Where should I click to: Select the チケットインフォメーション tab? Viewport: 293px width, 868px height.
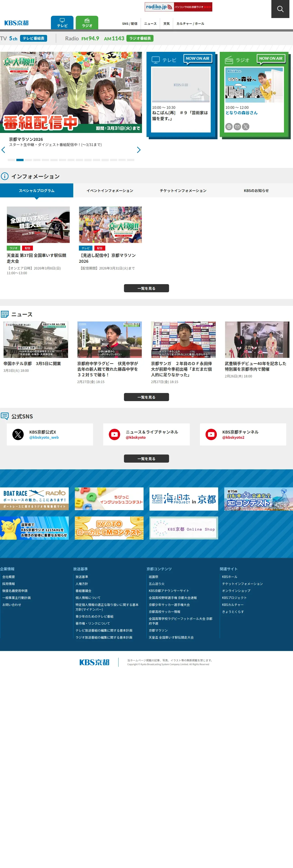coord(183,190)
